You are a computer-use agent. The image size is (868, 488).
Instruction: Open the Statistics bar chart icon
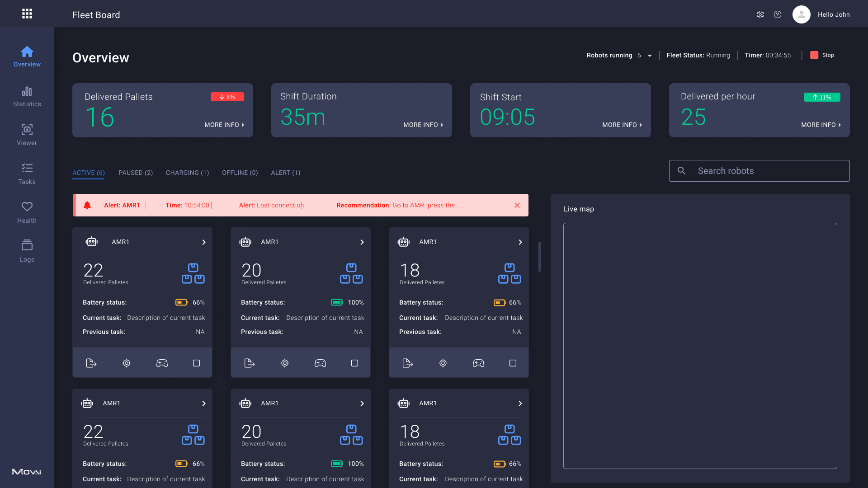[27, 91]
